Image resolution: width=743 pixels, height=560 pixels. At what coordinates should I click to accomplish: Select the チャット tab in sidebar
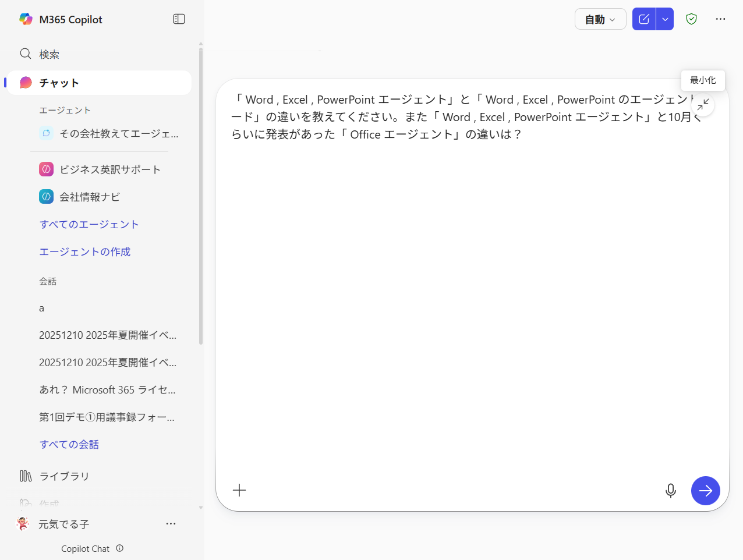pos(99,83)
